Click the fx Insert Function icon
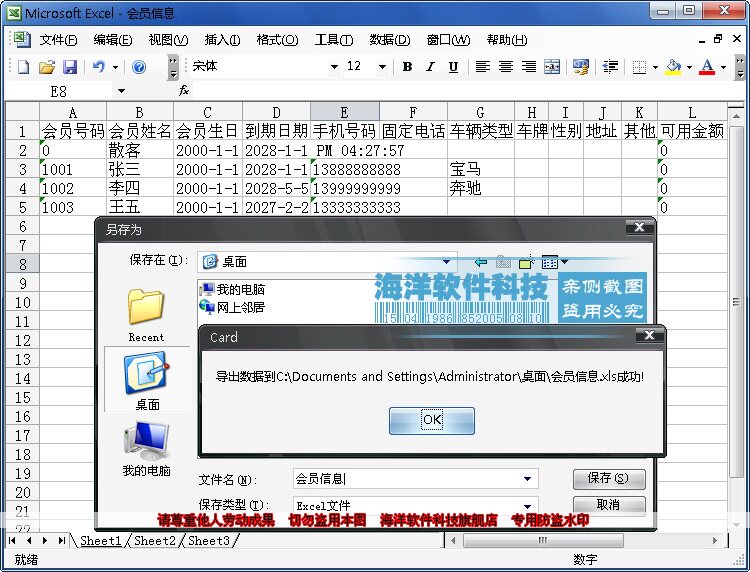750x572 pixels. click(x=184, y=90)
